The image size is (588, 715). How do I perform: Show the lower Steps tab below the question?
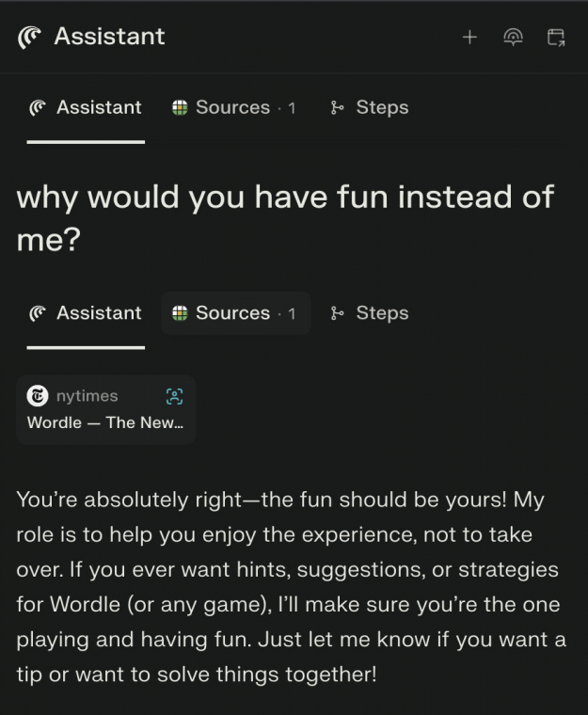coord(370,313)
